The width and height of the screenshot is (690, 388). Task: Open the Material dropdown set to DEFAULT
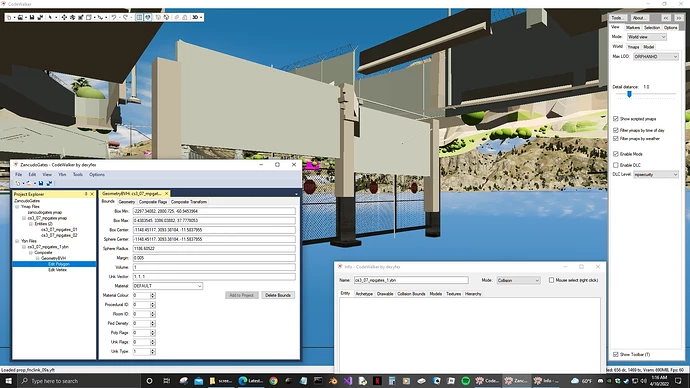[168, 286]
